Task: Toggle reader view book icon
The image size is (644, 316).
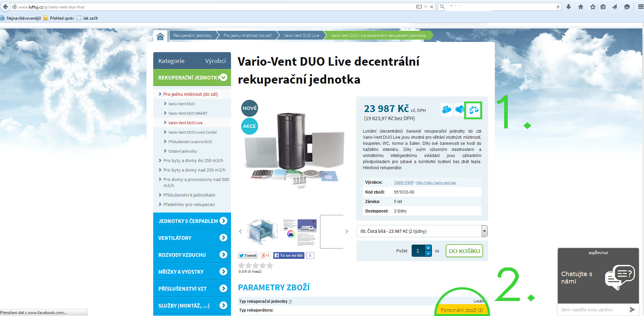Action: pos(419,7)
